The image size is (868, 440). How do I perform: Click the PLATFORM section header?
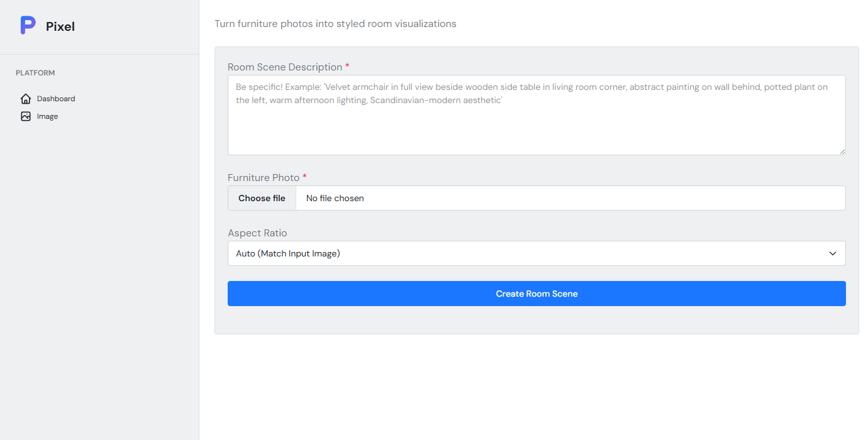tap(35, 73)
